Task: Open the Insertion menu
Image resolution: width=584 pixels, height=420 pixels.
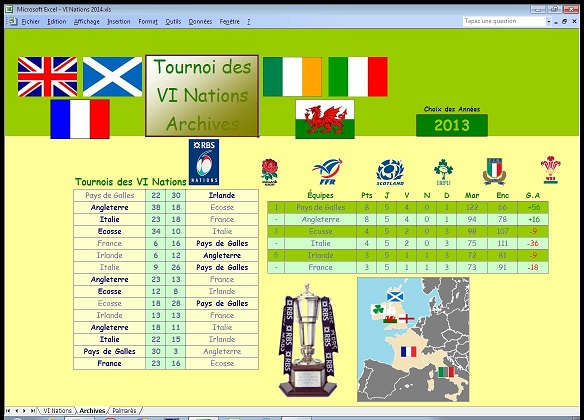Action: pos(119,22)
